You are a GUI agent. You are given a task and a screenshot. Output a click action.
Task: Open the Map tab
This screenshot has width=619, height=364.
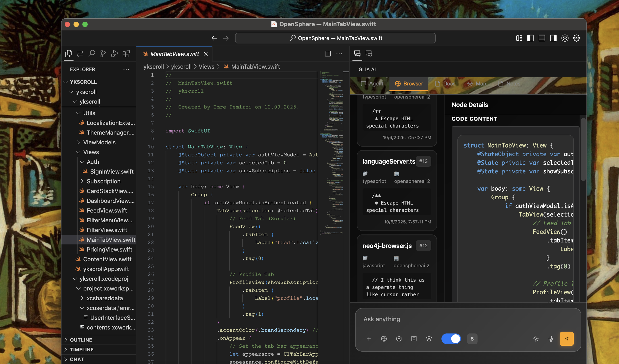tap(477, 84)
